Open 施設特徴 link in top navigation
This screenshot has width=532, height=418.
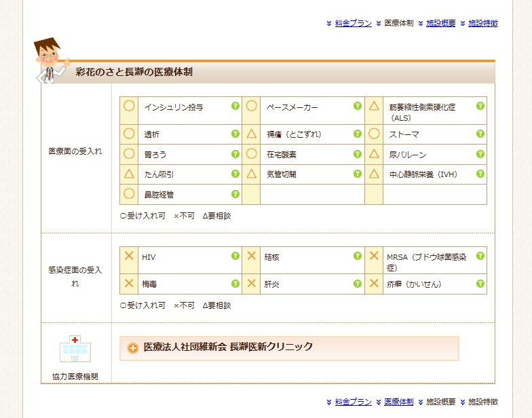[x=482, y=23]
